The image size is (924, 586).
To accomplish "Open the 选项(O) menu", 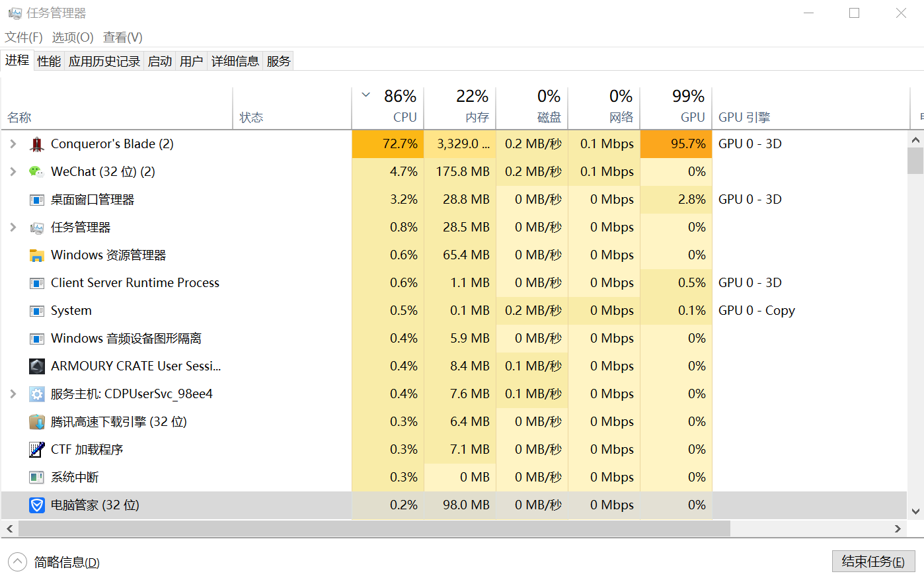I will [x=73, y=38].
